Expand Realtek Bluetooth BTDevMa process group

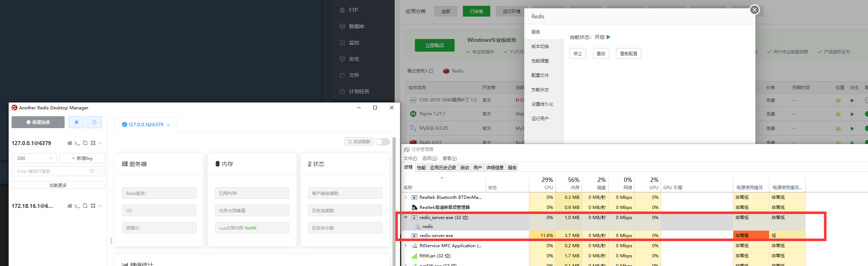click(406, 197)
